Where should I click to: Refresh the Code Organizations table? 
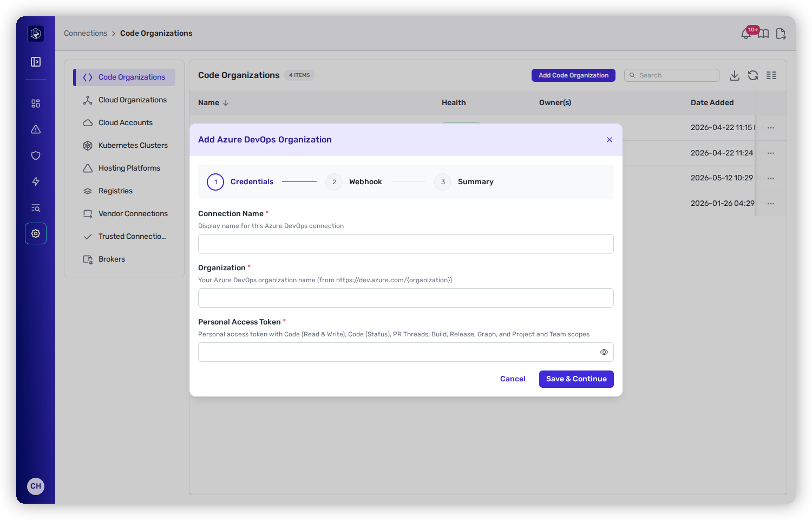tap(753, 75)
